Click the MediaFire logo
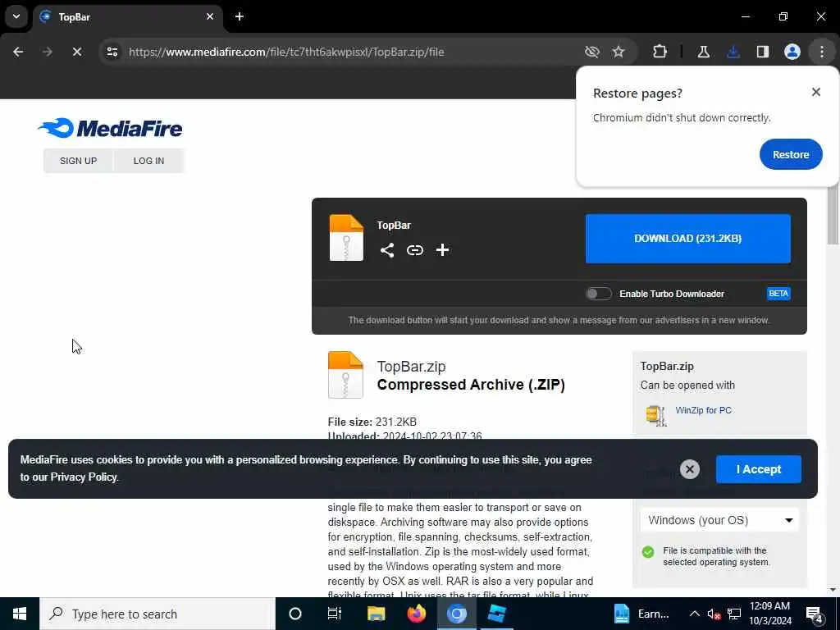 [x=111, y=129]
